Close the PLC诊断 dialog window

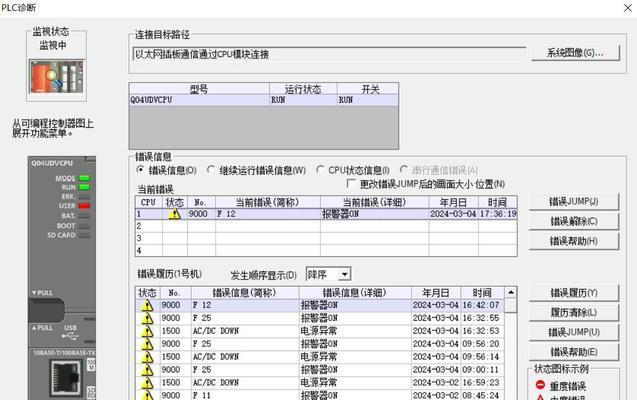point(627,8)
